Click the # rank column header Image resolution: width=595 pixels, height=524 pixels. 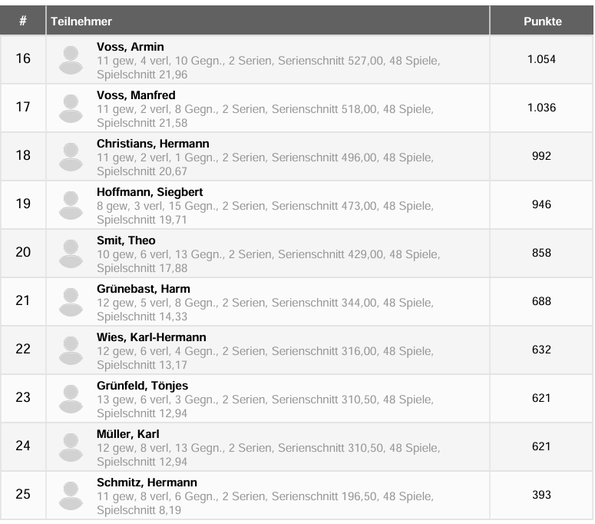(x=23, y=21)
